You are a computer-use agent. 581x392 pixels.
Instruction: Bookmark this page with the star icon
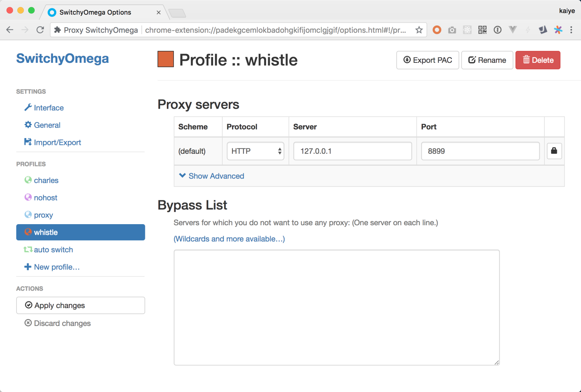tap(419, 30)
